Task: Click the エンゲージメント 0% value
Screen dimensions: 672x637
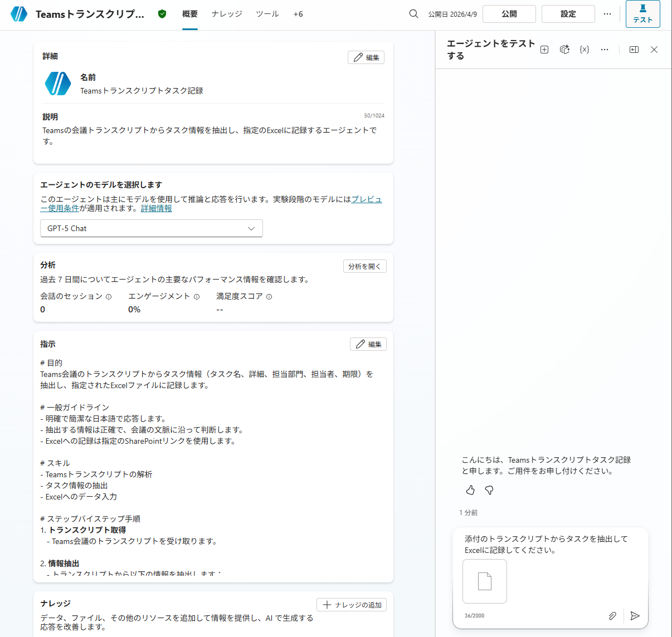Action: point(134,310)
